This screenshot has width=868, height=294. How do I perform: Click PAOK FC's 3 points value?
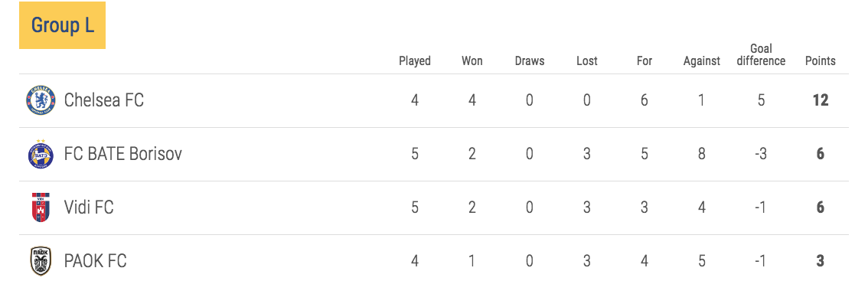point(821,261)
